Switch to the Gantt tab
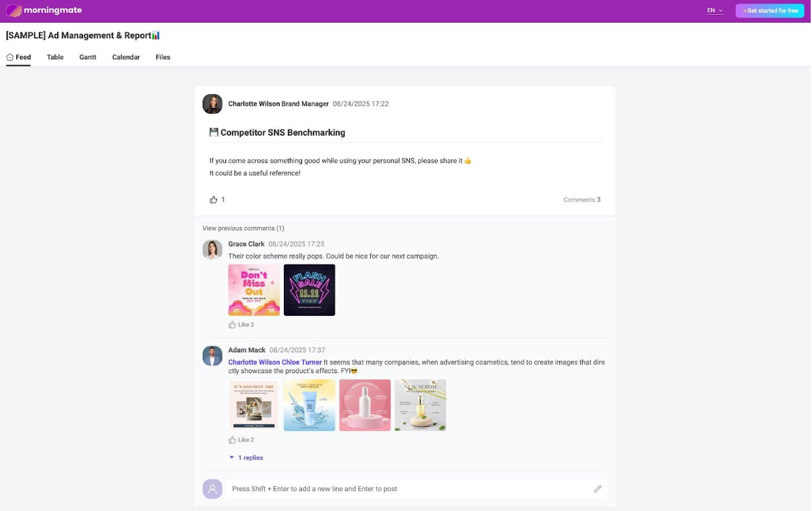Screen dimensions: 812x511 [x=88, y=57]
